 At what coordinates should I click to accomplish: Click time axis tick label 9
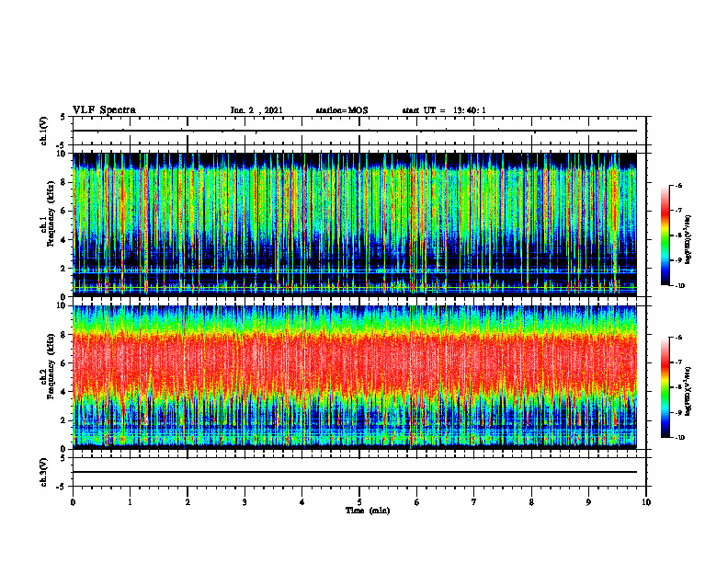[588, 502]
